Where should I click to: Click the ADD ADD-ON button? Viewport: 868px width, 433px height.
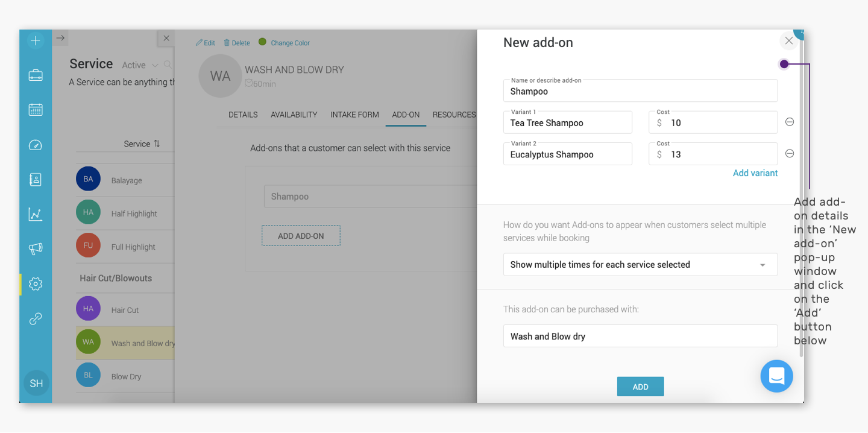pyautogui.click(x=301, y=236)
